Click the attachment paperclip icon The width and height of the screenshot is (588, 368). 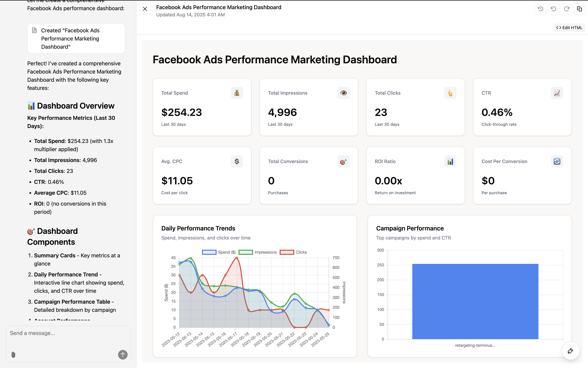[x=13, y=355]
